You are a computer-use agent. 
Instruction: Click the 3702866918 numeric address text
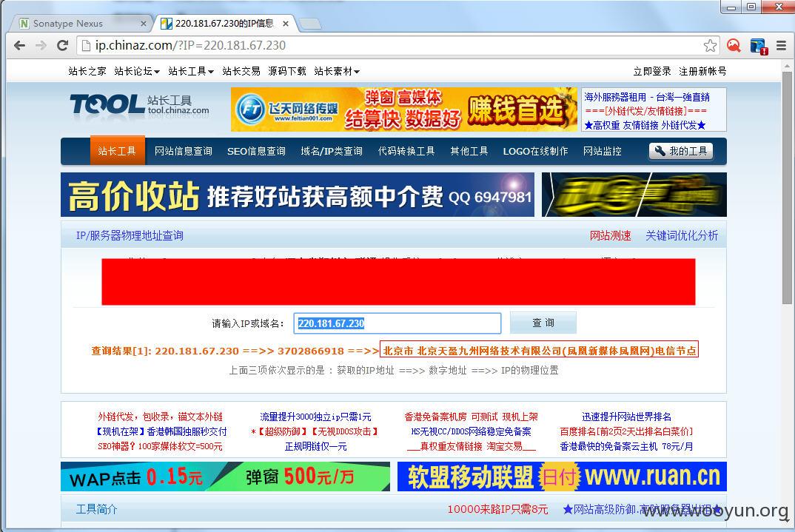click(x=311, y=351)
